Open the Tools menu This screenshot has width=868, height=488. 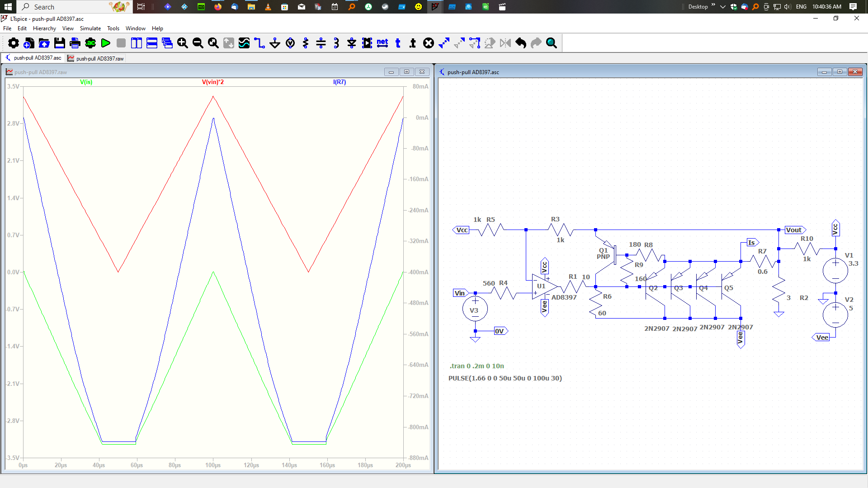point(113,28)
